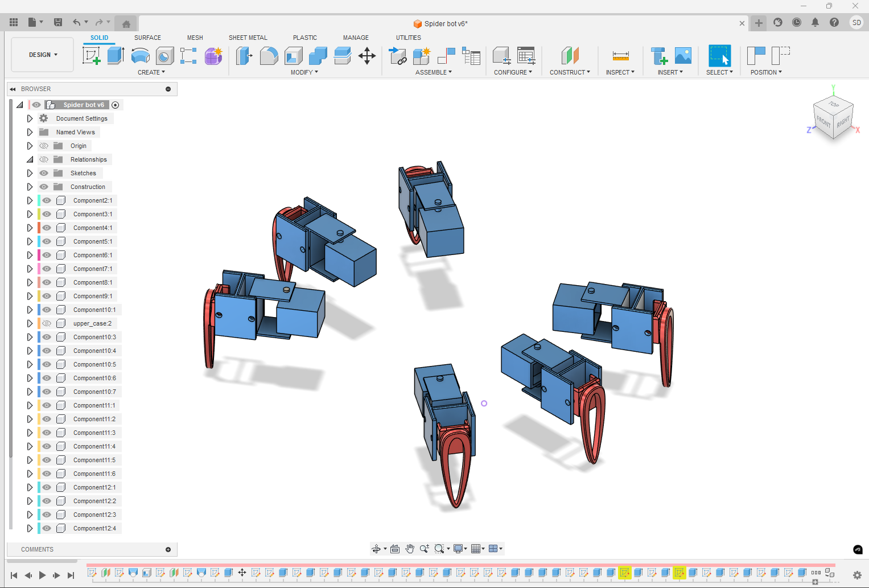
Task: Show the data panel grid icon
Action: [x=14, y=22]
